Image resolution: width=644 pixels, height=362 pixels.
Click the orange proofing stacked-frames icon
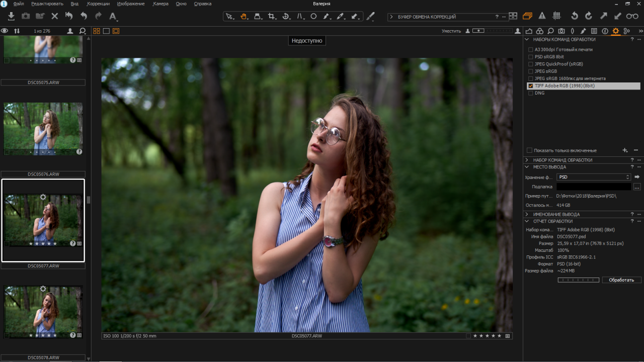(527, 16)
